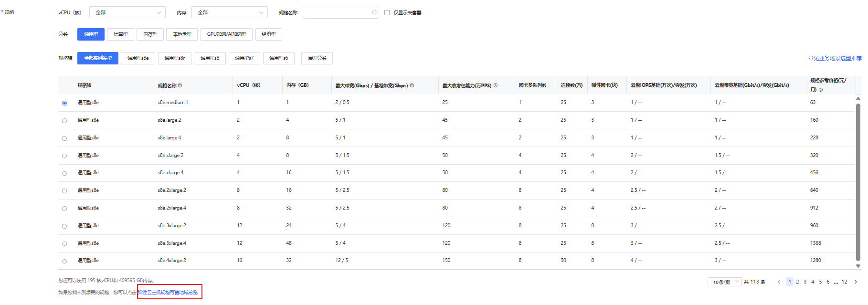Select the s8e.4xlarge.2 row radio button
This screenshot has height=305, width=868.
[x=64, y=261]
